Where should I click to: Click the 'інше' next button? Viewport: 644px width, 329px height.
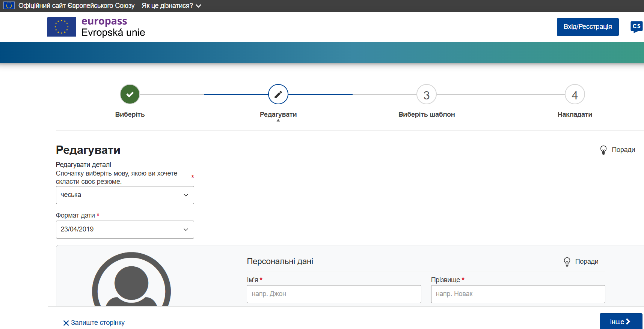pyautogui.click(x=620, y=321)
